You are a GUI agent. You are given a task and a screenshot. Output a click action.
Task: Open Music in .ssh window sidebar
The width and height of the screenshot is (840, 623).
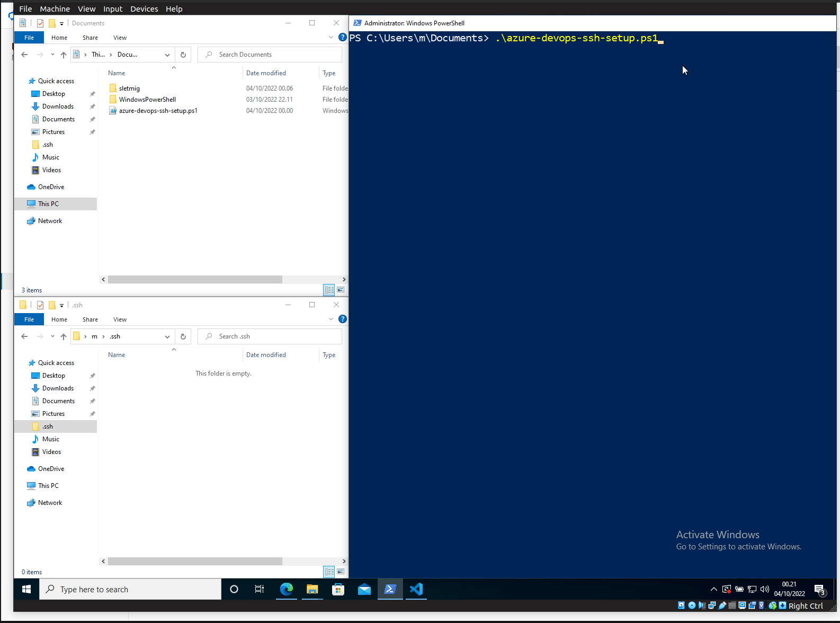tap(51, 439)
